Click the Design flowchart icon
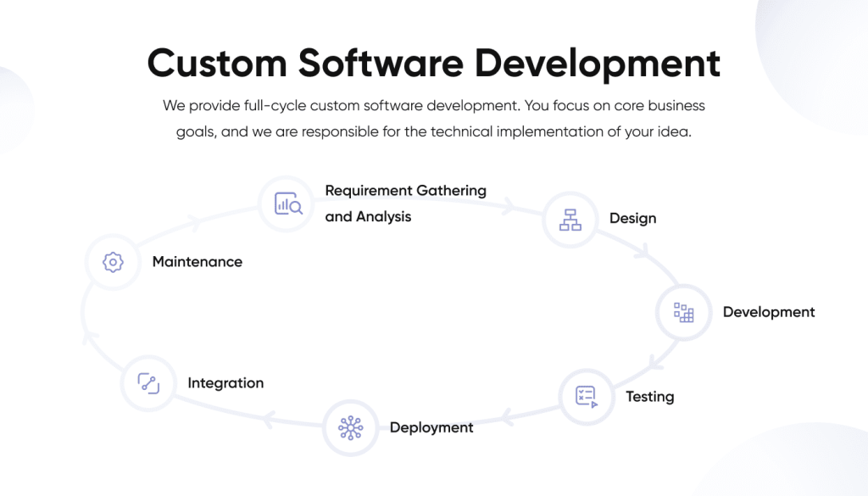868x496 pixels. 570,219
